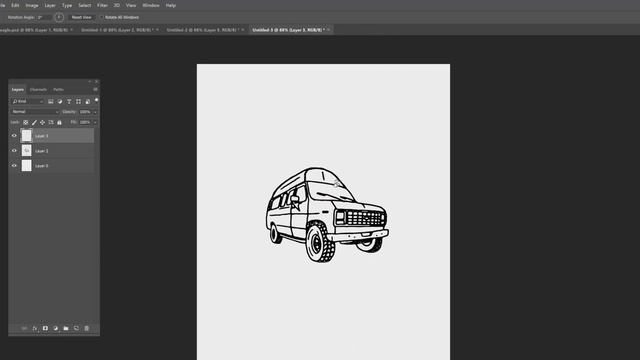Click the Fill value field
640x360 pixels.
pos(85,122)
